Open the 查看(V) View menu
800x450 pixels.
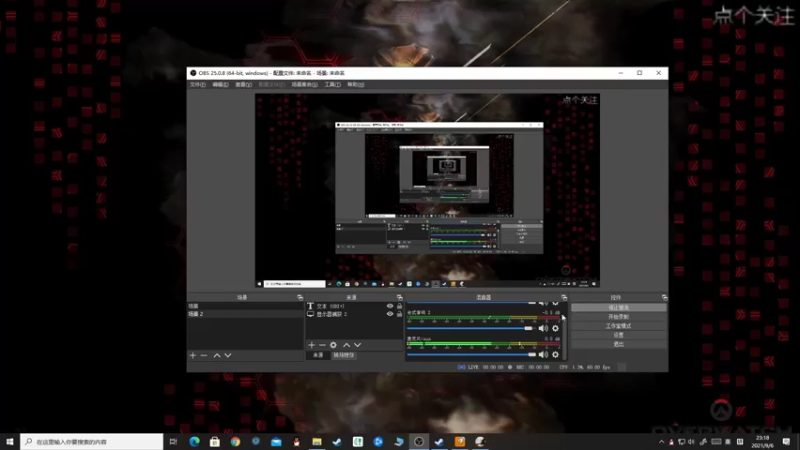coord(243,85)
